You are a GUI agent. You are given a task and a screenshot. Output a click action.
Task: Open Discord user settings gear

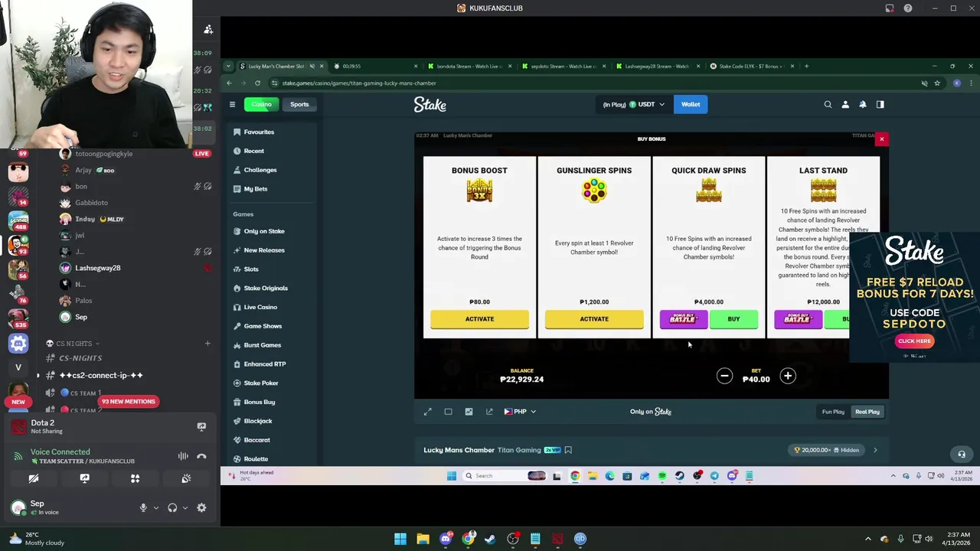[x=201, y=507]
